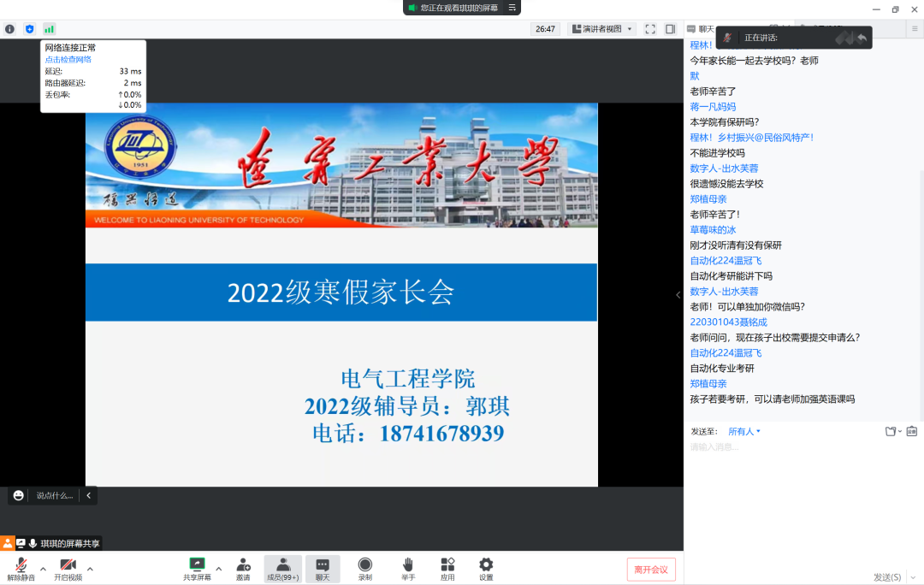Click the red 离开会议 button
924x585 pixels.
pos(651,570)
